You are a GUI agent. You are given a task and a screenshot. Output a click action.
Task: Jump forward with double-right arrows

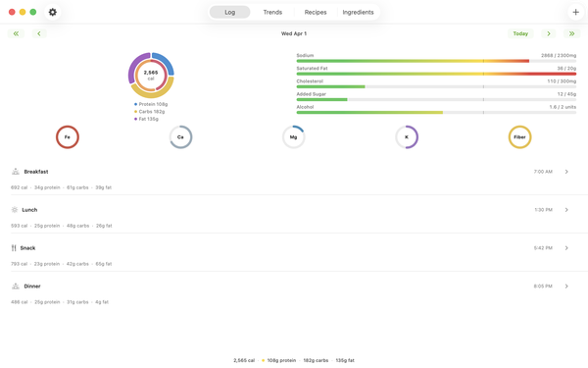pos(572,33)
